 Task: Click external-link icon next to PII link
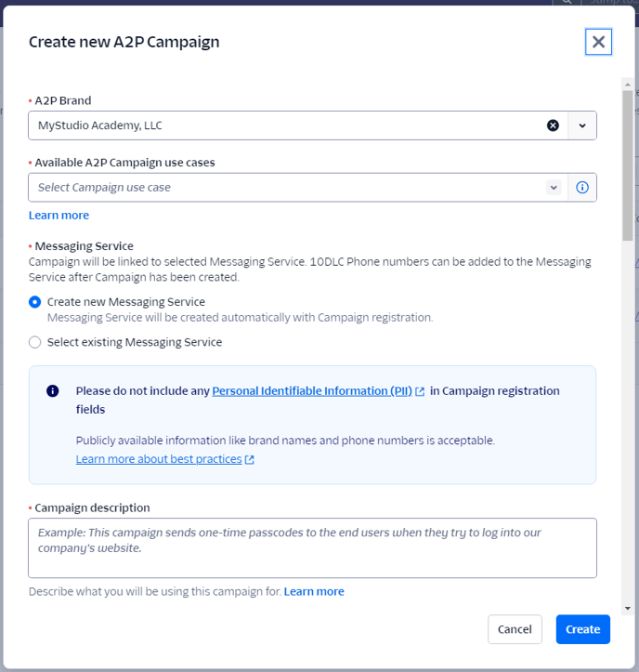pyautogui.click(x=420, y=391)
